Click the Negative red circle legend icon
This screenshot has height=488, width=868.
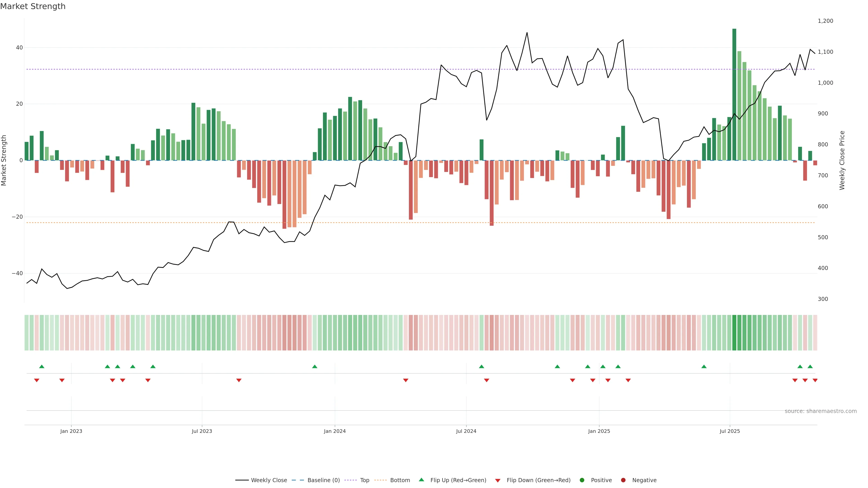tap(623, 480)
